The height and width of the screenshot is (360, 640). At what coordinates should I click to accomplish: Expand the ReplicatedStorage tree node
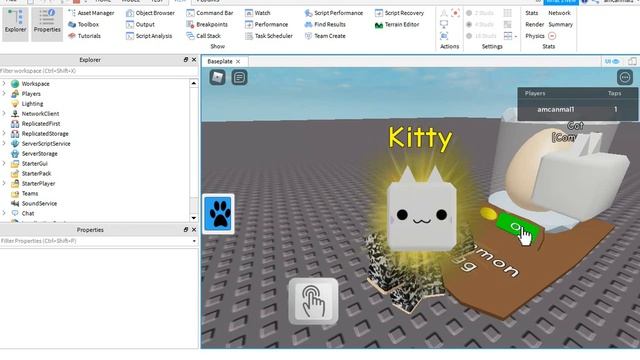coord(4,133)
